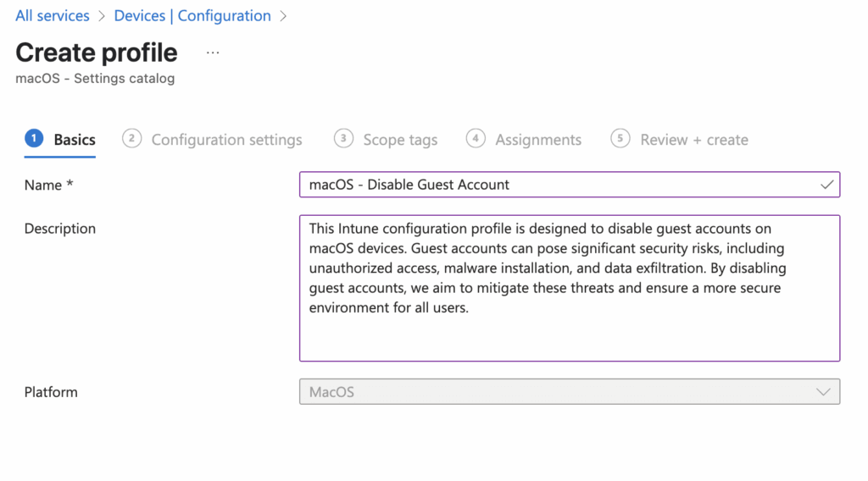Select the Basics tab
This screenshot has height=481, width=868.
click(x=75, y=140)
